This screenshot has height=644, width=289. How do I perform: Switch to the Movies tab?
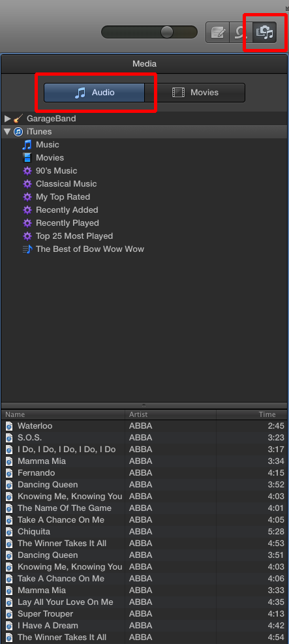pyautogui.click(x=195, y=93)
